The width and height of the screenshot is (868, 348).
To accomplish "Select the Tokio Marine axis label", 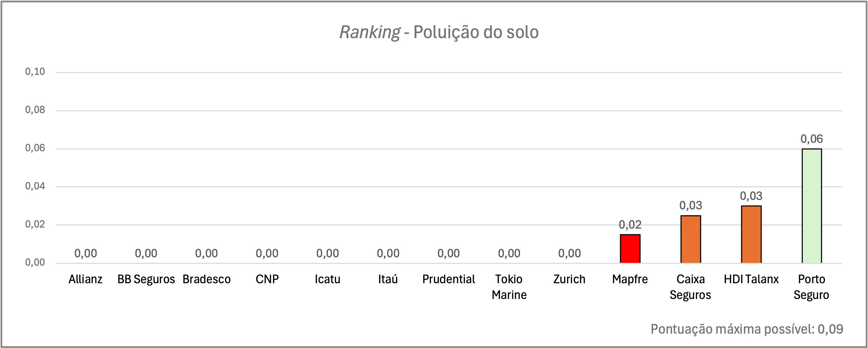I will tap(509, 287).
